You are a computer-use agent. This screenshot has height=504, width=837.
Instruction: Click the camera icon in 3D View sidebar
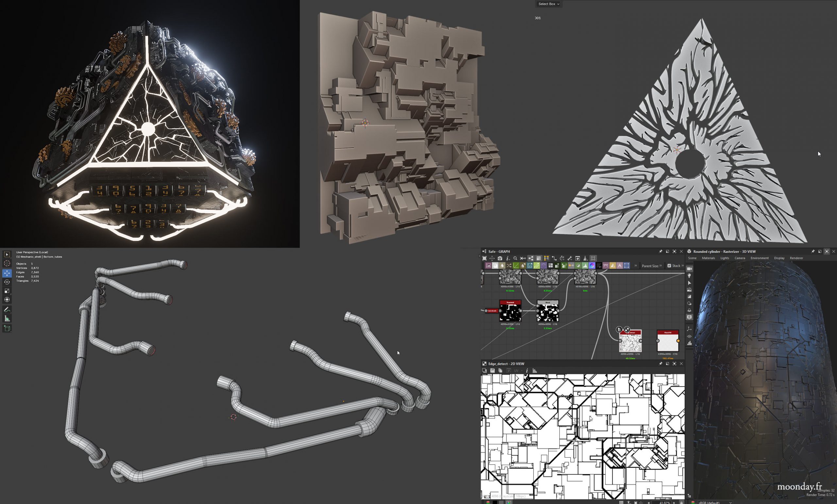(x=689, y=269)
